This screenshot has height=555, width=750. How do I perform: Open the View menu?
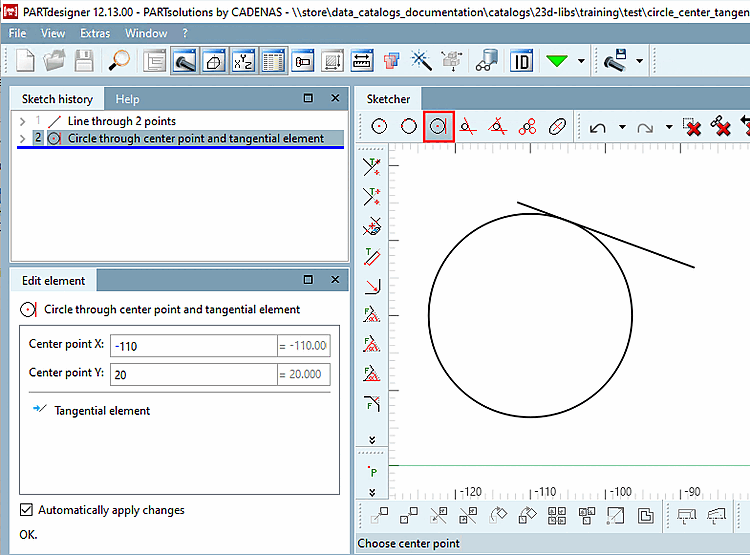53,33
